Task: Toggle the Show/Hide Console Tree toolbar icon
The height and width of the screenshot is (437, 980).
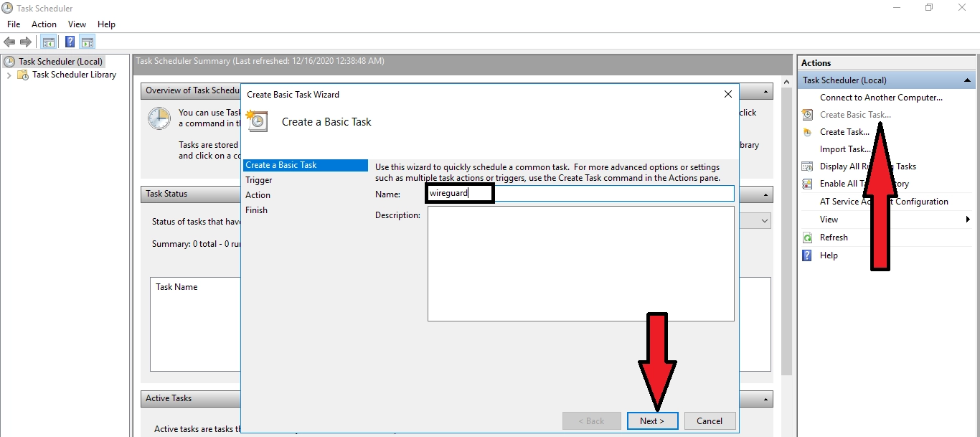Action: coord(48,42)
